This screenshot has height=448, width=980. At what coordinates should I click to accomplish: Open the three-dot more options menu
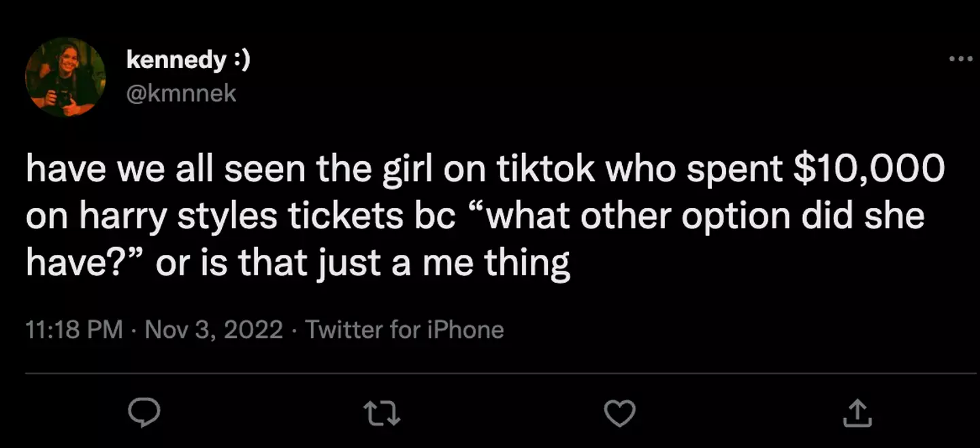tap(961, 59)
